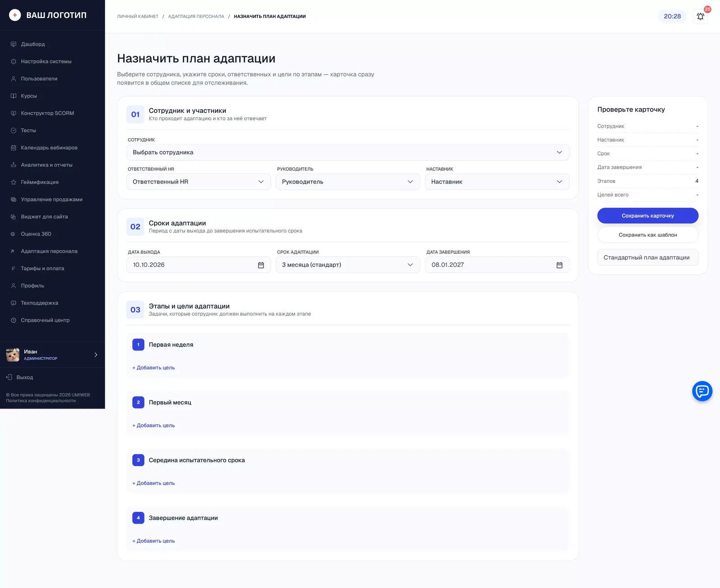The image size is (720, 588).
Task: Click the Выход logout icon
Action: coord(9,377)
